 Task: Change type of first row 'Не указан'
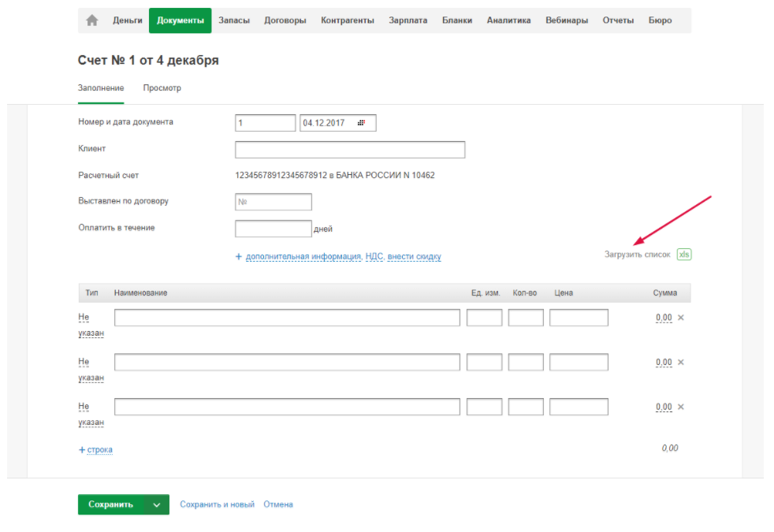[x=84, y=318]
